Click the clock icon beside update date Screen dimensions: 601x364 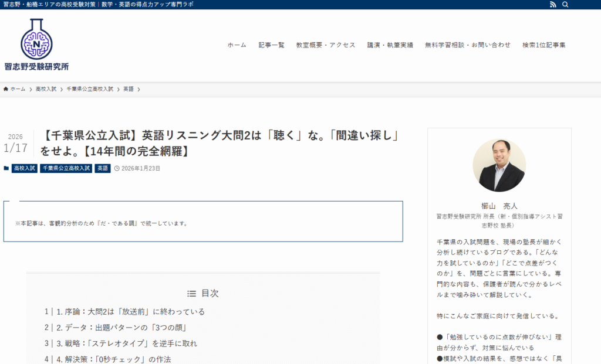[x=117, y=168]
